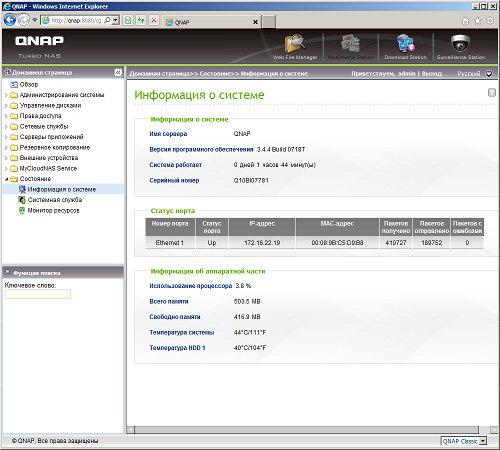Collapse the Состояние folder
Viewport: 500px width, 450px height.
[6, 179]
